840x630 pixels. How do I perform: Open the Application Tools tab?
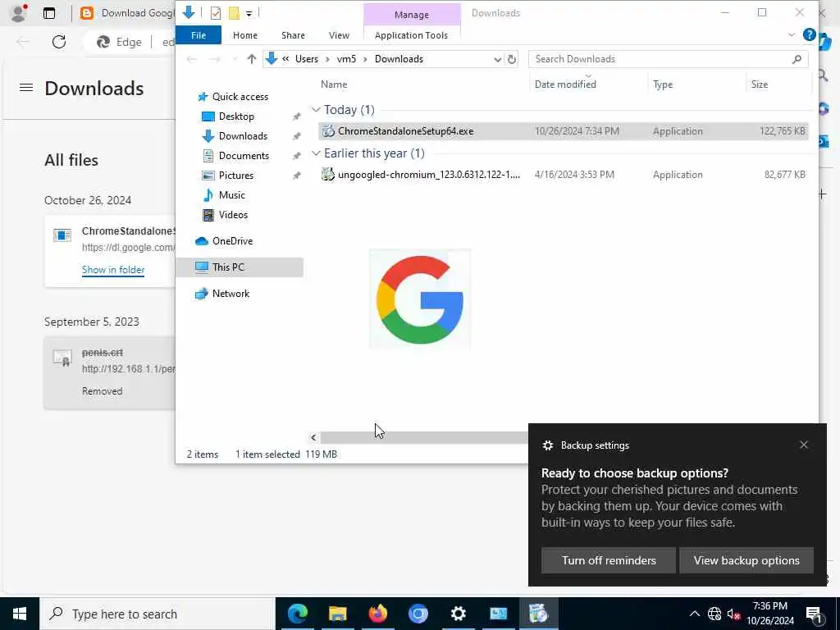click(411, 35)
